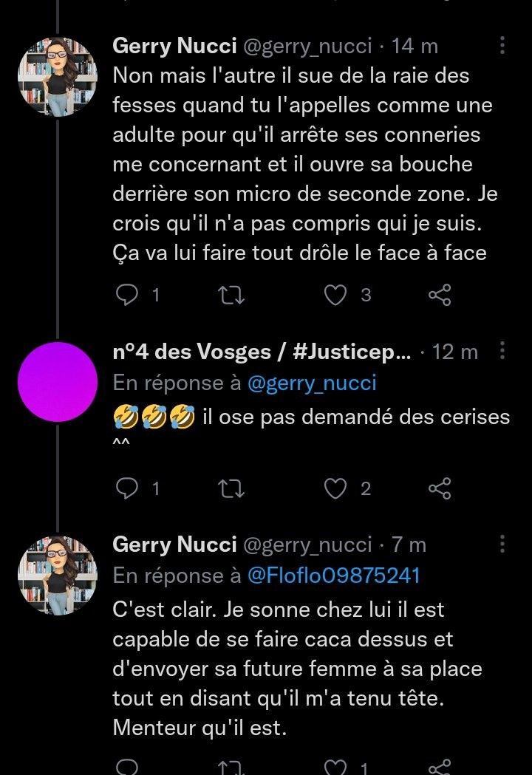Screen dimensions: 532x775
Task: Reply to the n°4 des Vosges tweet
Action: click(x=128, y=488)
